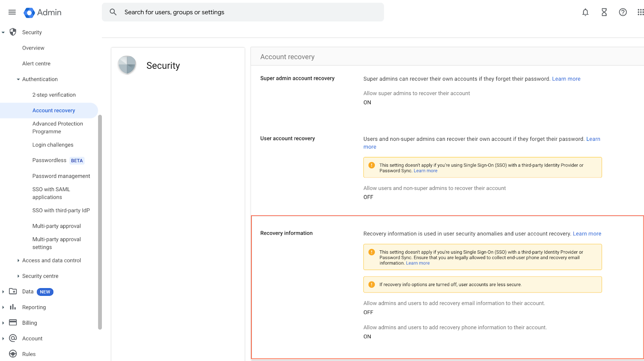Open the help question mark icon
Image resolution: width=644 pixels, height=361 pixels.
[623, 12]
